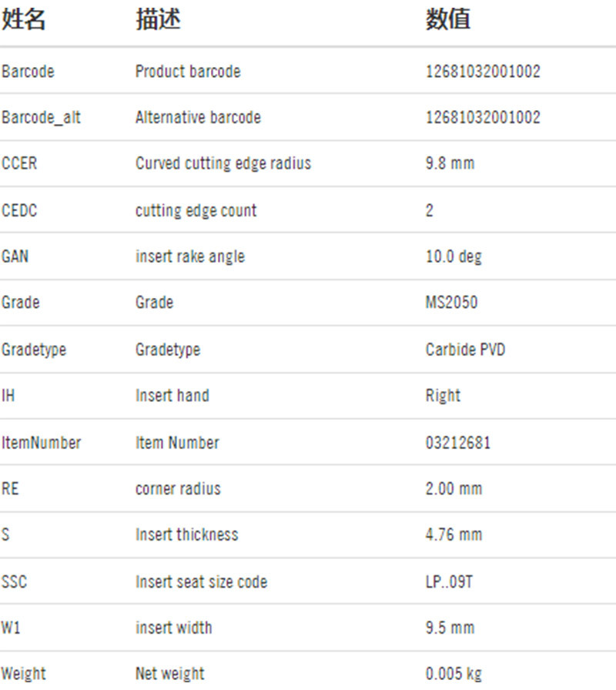616x690 pixels.
Task: Click the insert width value 9.5 mm
Action: (450, 628)
